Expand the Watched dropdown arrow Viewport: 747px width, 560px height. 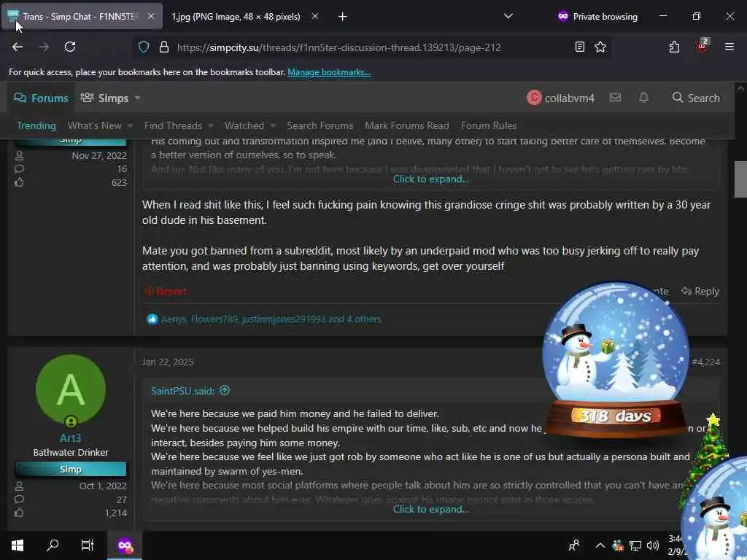(x=273, y=125)
